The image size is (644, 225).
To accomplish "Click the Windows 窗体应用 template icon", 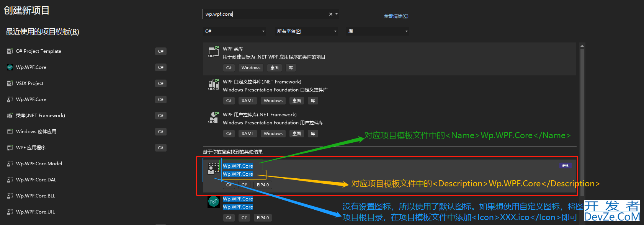I will pyautogui.click(x=10, y=132).
